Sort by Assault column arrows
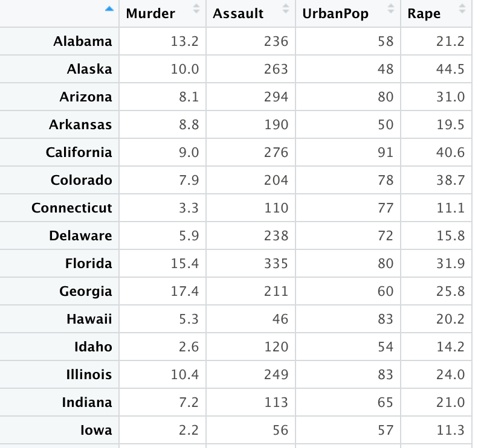 tap(286, 9)
